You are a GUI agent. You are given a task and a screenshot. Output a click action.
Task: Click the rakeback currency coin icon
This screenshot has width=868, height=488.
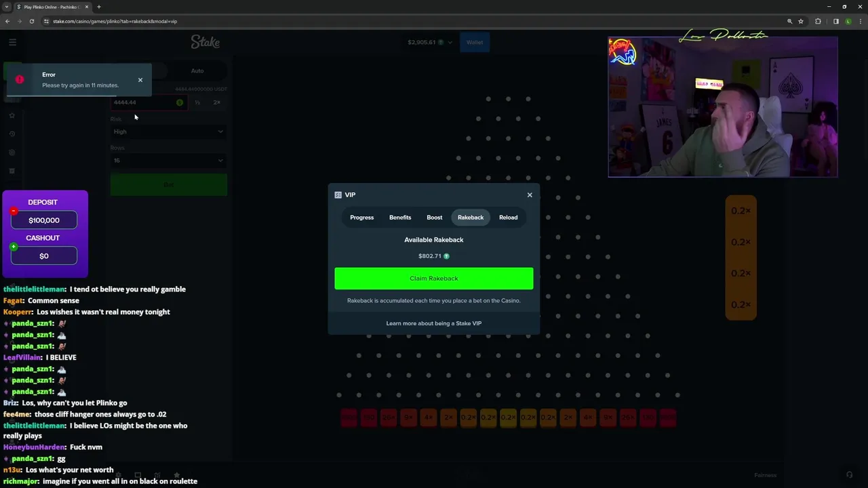pos(446,256)
